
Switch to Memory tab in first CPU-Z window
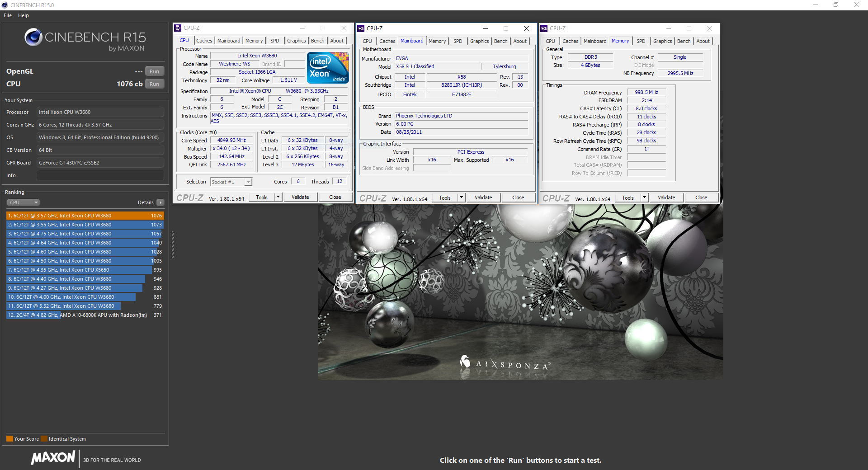(254, 41)
